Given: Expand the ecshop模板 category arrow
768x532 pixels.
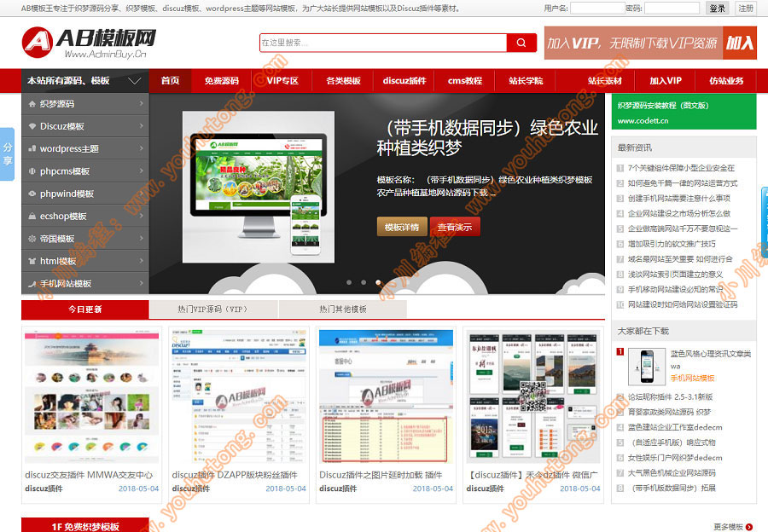Looking at the screenshot, I should [141, 217].
